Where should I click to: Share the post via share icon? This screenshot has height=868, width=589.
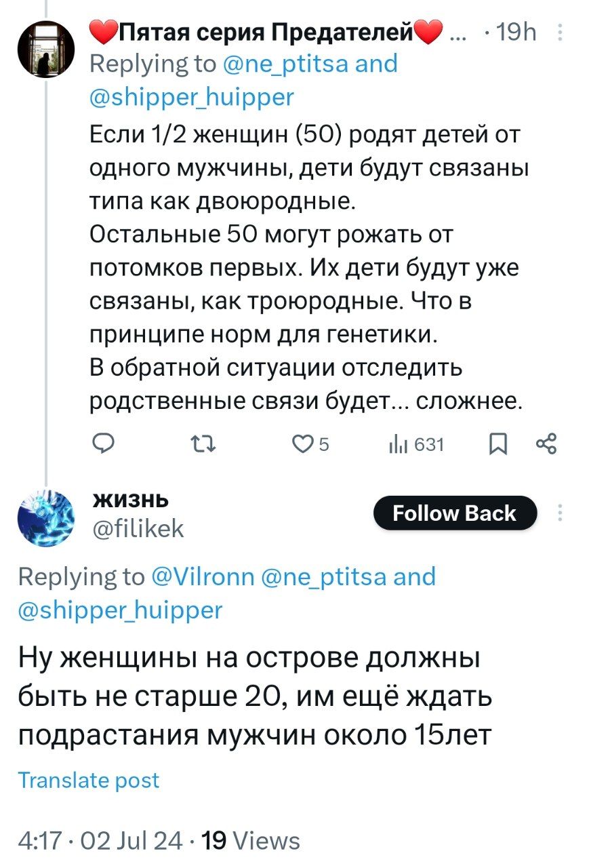tap(546, 444)
